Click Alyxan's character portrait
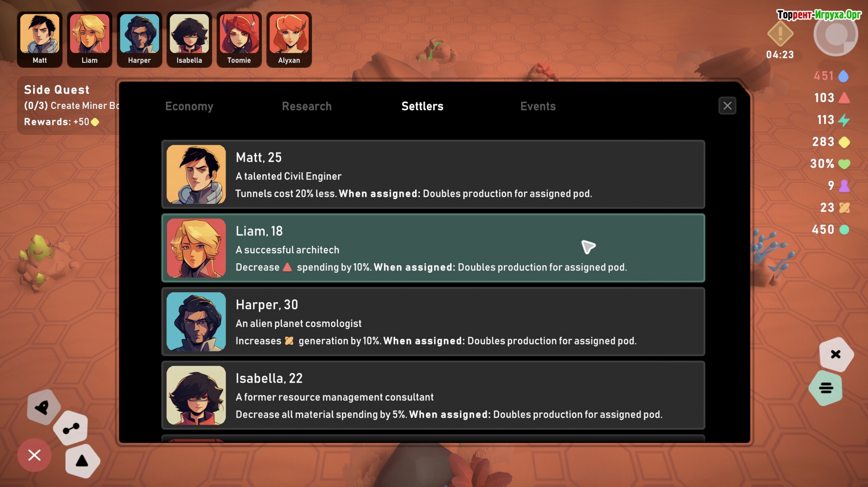This screenshot has width=868, height=487. click(x=289, y=39)
